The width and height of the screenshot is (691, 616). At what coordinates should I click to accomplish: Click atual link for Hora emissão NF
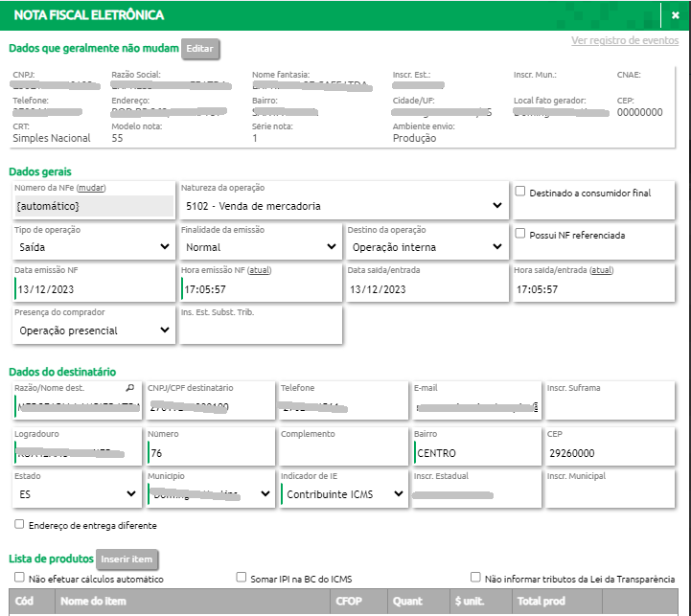coord(259,270)
